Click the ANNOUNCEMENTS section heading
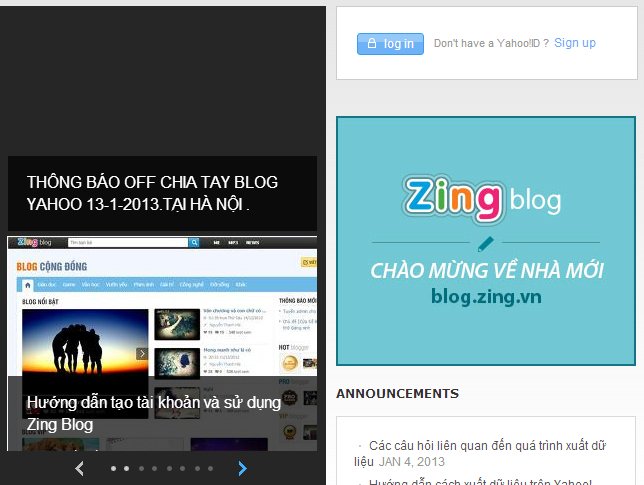This screenshot has height=485, width=644. click(x=397, y=393)
